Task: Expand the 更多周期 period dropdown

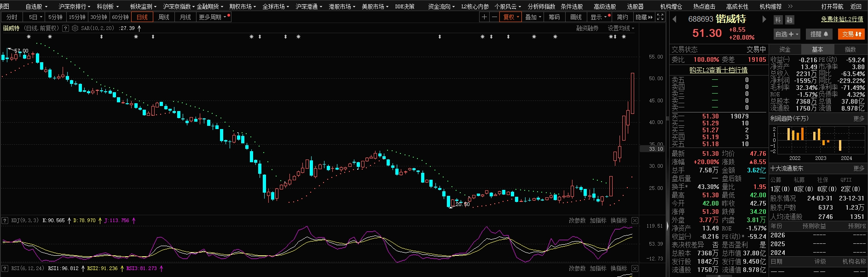Action: pos(212,17)
